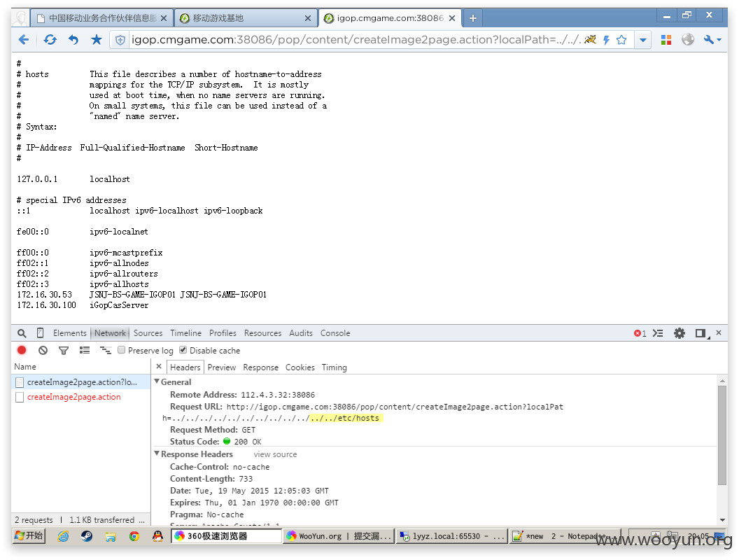Click the security shield icon in the address bar
This screenshot has height=560, width=739.
[120, 40]
